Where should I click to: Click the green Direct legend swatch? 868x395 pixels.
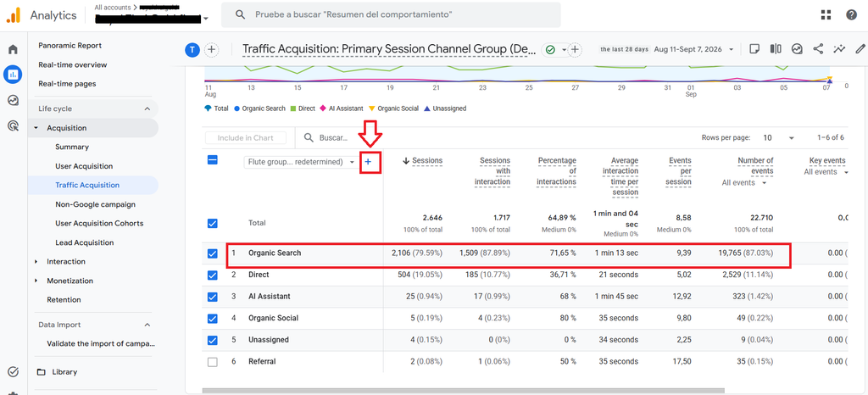tap(293, 109)
